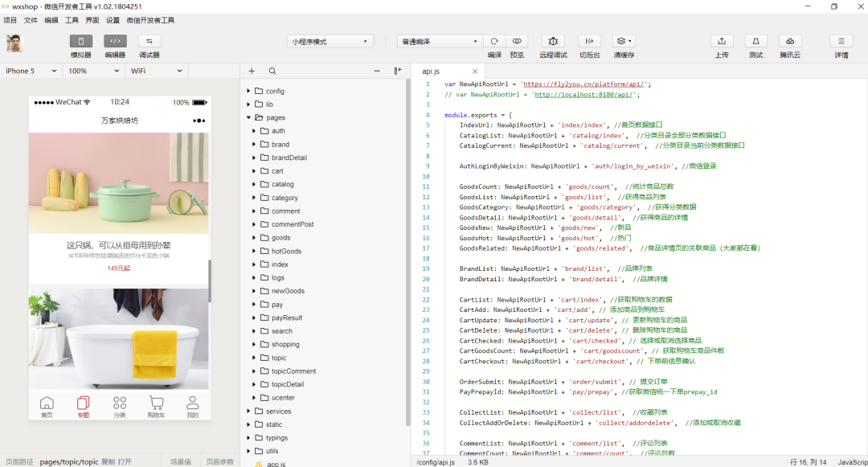Open remote debugging tool
Screen dimensions: 868x467
point(552,41)
